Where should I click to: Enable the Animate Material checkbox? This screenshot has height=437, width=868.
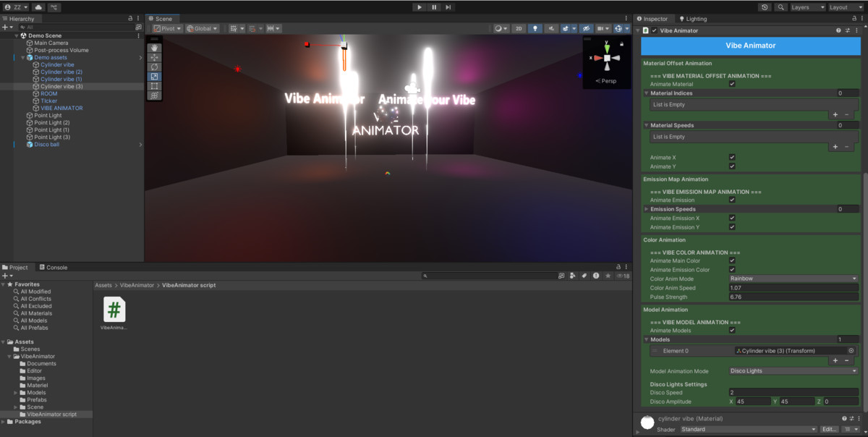click(x=731, y=83)
